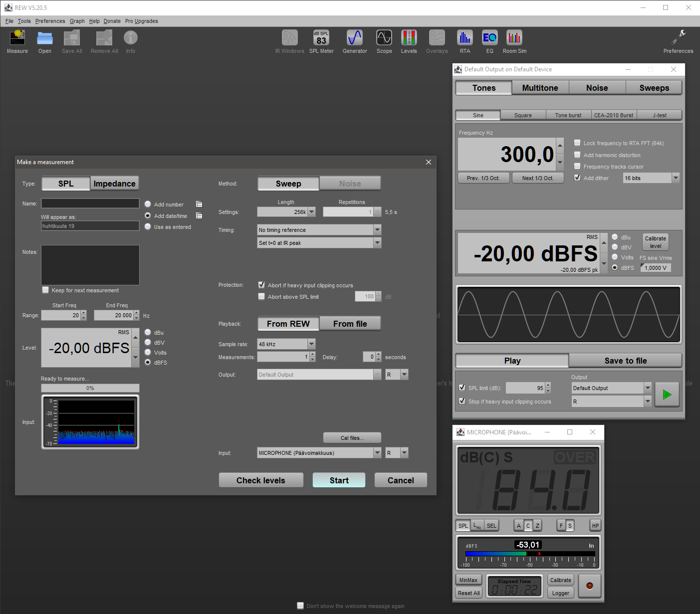The width and height of the screenshot is (700, 614).
Task: Open the Sample rate dropdown
Action: [x=311, y=344]
